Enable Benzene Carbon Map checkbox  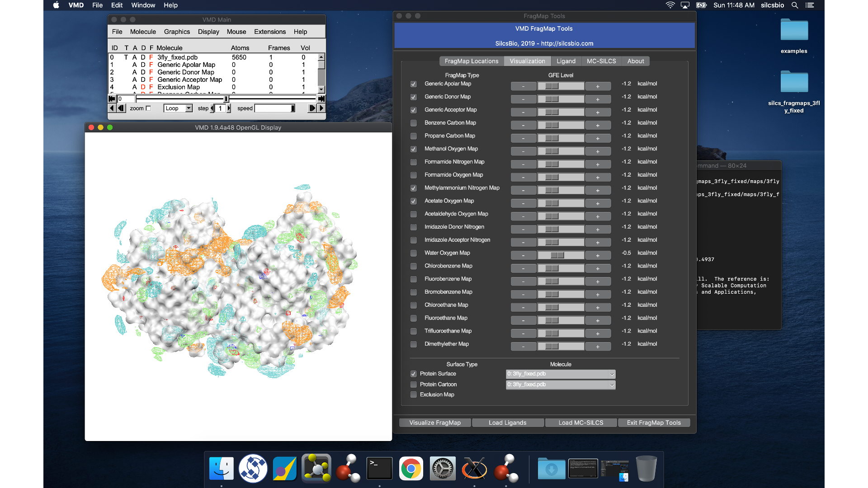coord(413,122)
